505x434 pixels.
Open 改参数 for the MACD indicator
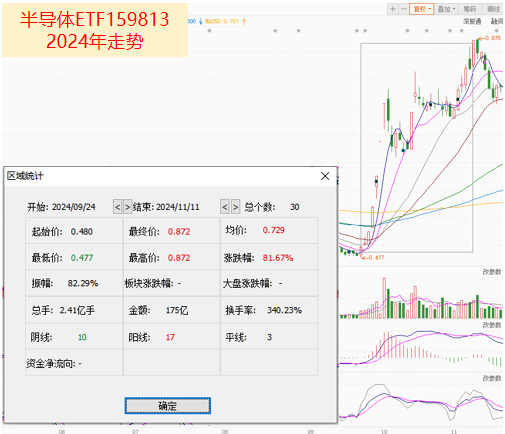pos(492,325)
